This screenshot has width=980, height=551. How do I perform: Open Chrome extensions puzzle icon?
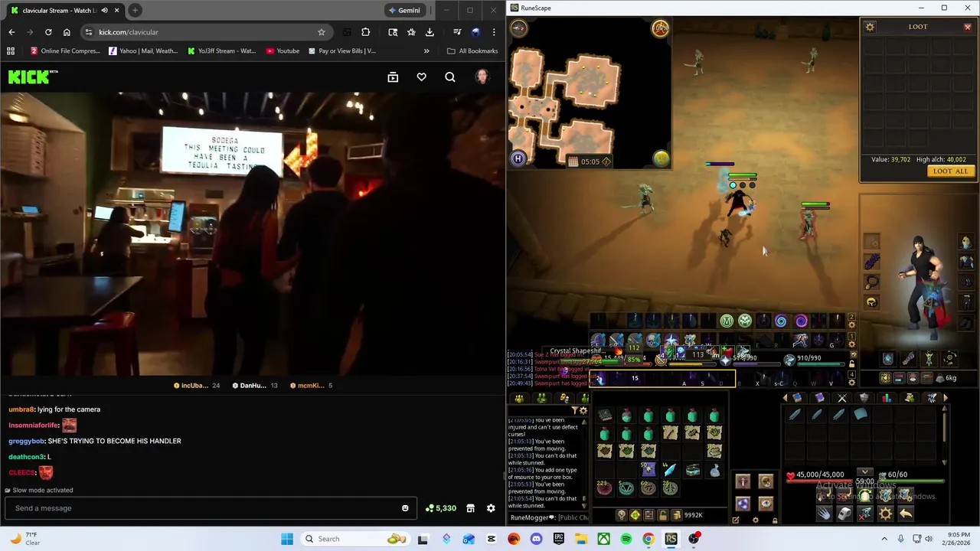point(365,32)
